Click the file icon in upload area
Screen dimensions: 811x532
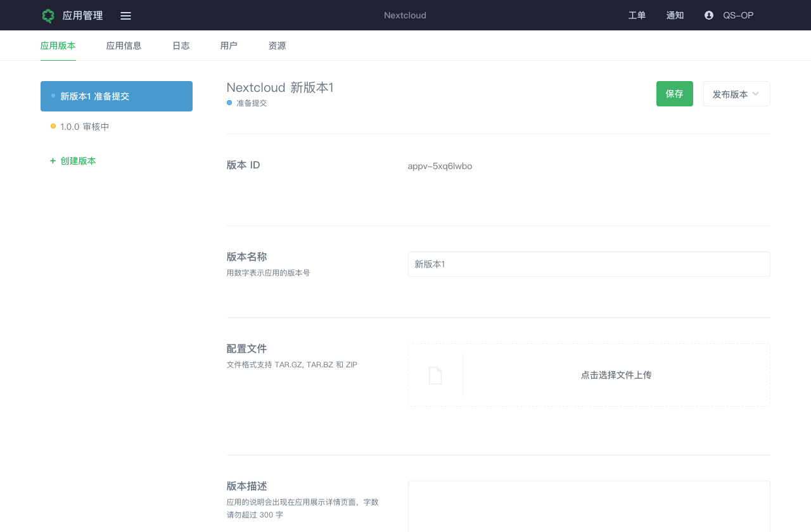[x=435, y=376]
